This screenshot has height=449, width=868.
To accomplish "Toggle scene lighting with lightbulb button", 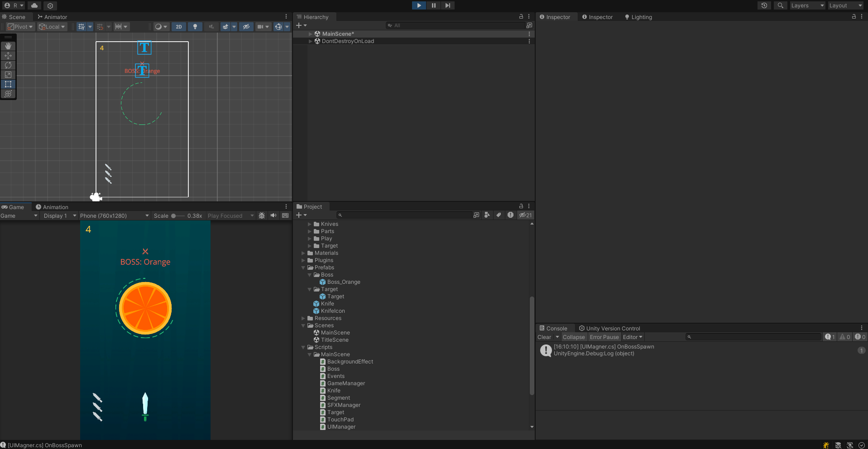I will tap(195, 27).
